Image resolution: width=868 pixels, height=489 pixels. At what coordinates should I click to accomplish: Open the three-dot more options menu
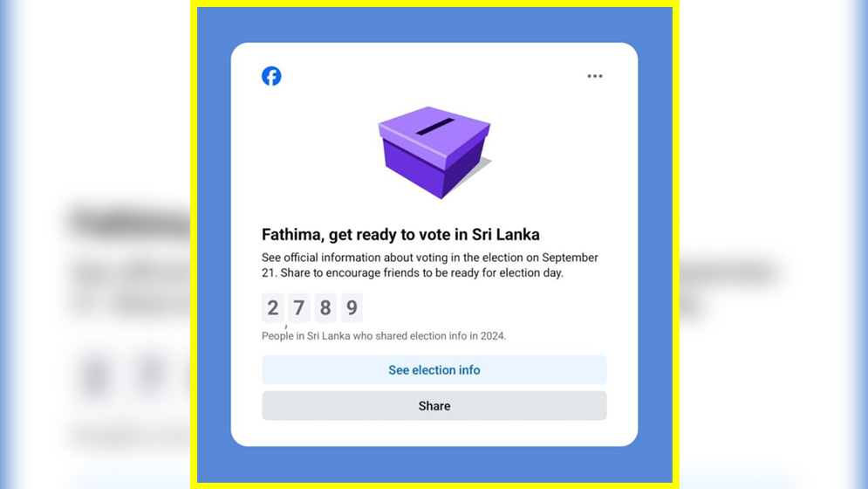pyautogui.click(x=595, y=76)
